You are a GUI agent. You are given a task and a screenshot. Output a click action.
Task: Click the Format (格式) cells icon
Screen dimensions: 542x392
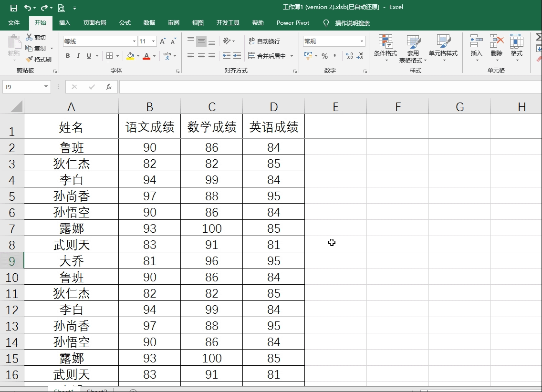click(x=516, y=41)
